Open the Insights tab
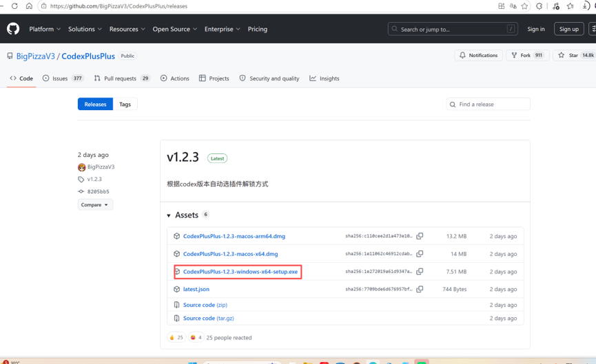This screenshot has height=364, width=596. [325, 78]
